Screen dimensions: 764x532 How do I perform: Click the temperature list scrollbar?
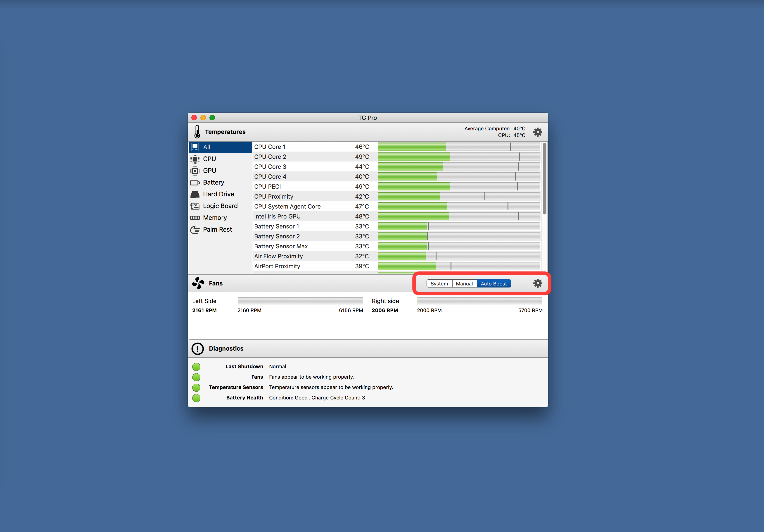544,179
